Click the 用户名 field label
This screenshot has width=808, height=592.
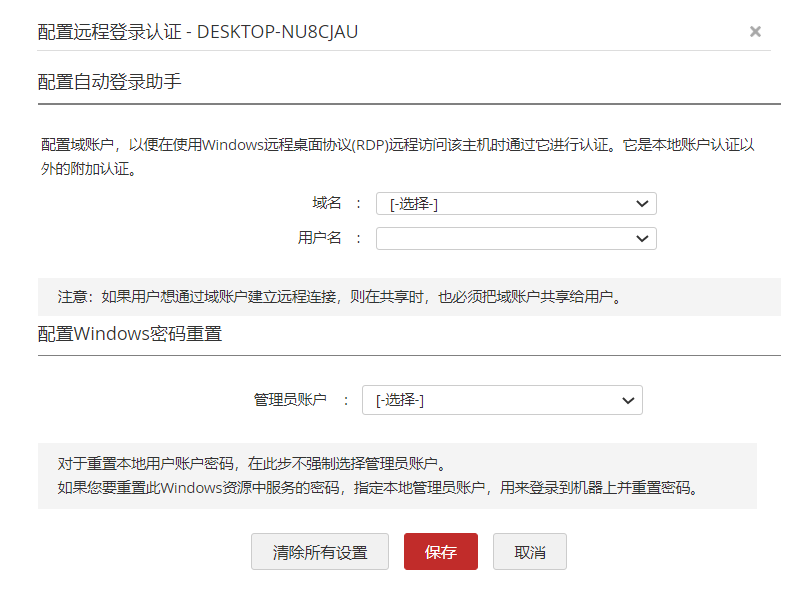(x=319, y=238)
